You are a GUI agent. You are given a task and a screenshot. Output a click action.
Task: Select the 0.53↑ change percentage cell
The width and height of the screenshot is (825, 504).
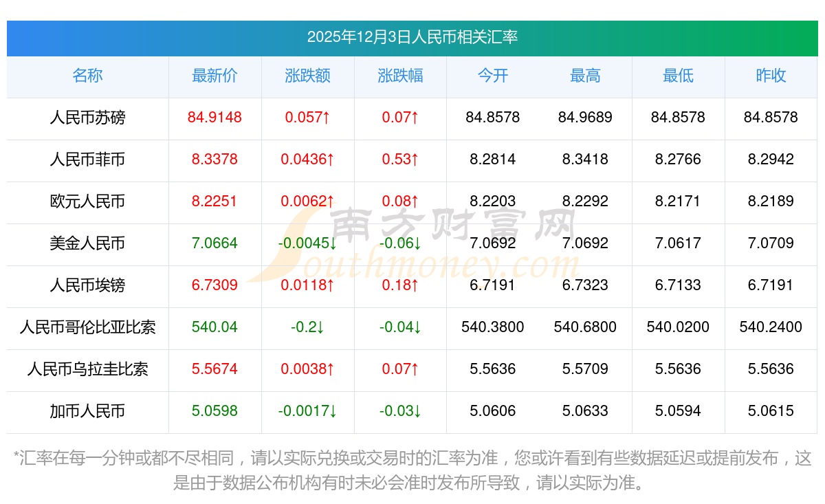pyautogui.click(x=400, y=160)
